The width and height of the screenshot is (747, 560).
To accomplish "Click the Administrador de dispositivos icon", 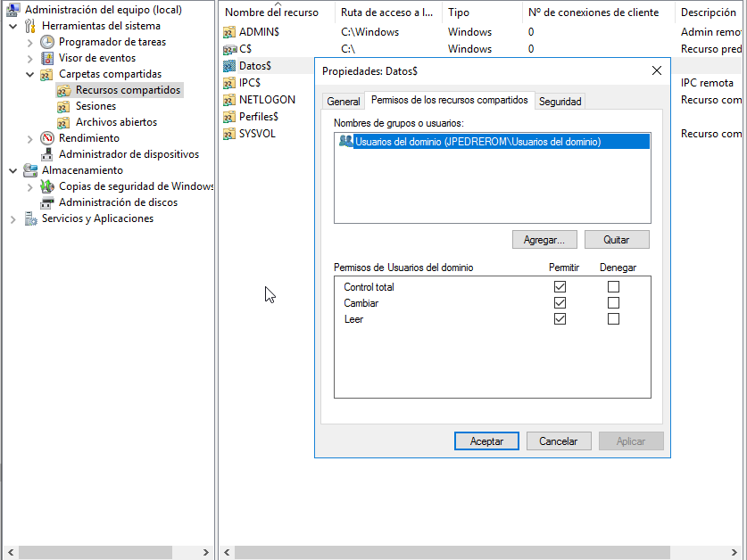I will pyautogui.click(x=47, y=154).
